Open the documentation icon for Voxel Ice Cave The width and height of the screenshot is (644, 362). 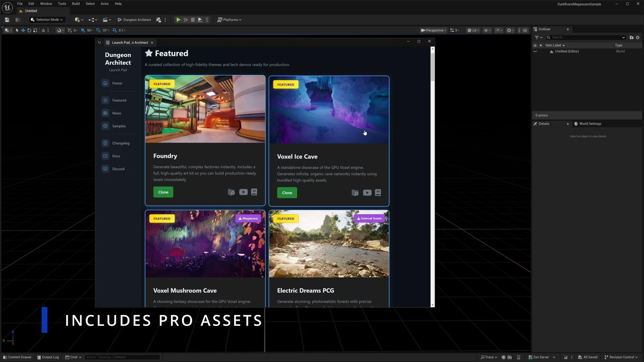point(378,193)
